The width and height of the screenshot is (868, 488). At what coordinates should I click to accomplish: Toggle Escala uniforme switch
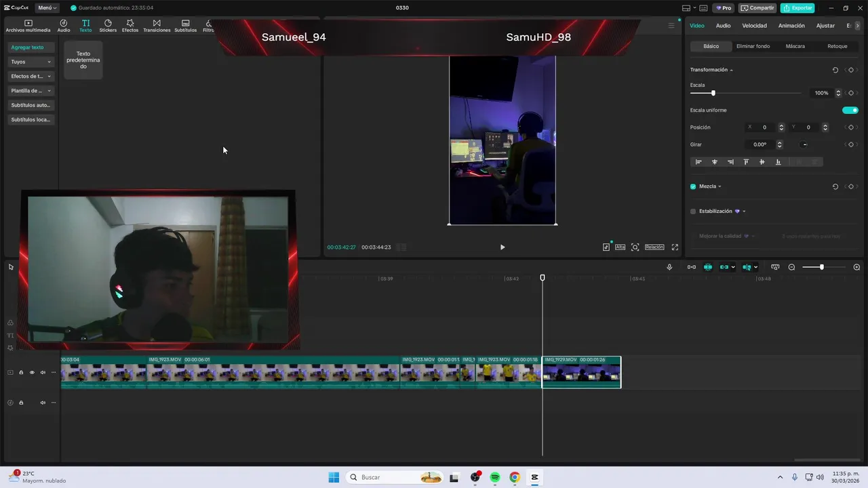click(x=850, y=110)
